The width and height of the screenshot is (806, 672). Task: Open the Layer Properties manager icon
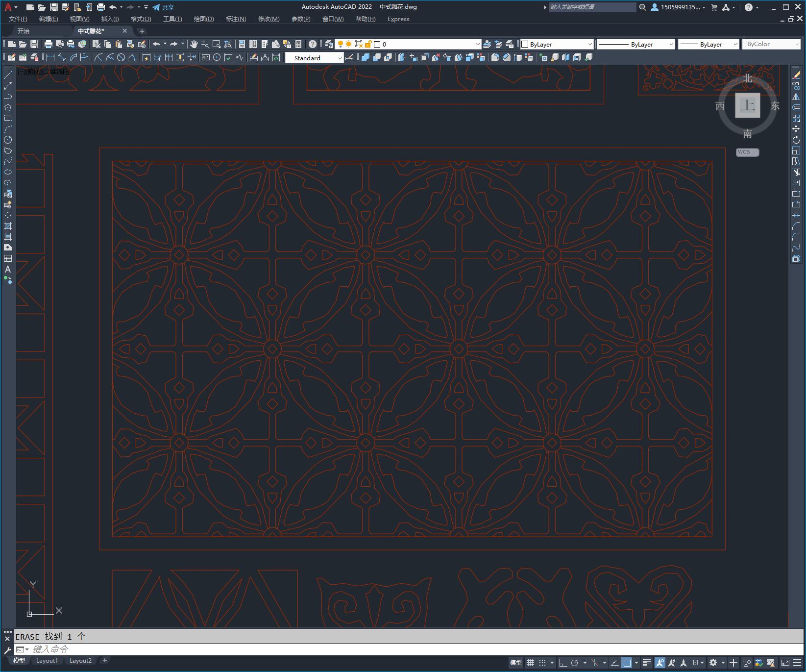(x=329, y=44)
